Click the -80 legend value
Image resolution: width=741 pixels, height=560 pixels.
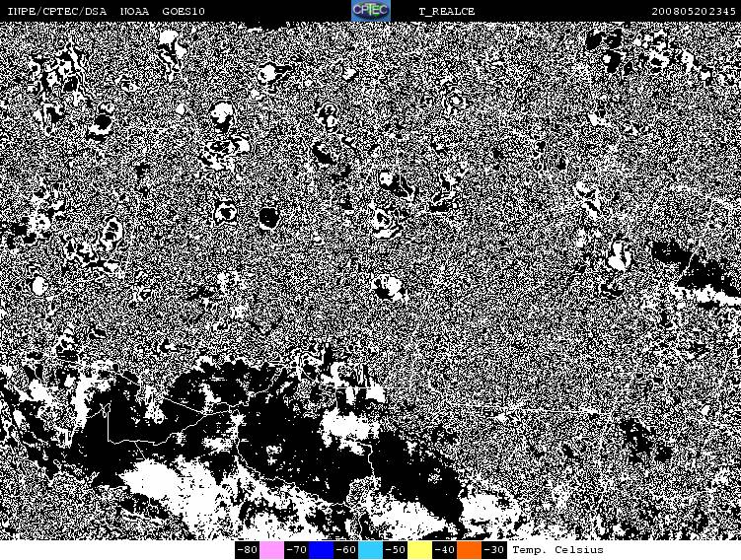[247, 550]
